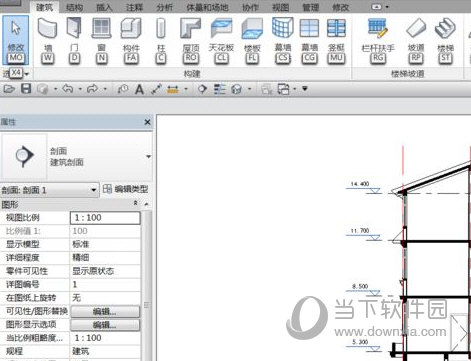The width and height of the screenshot is (471, 361).
Task: Click the Synchronize cloud icon in quick toolbar
Action: [43, 89]
